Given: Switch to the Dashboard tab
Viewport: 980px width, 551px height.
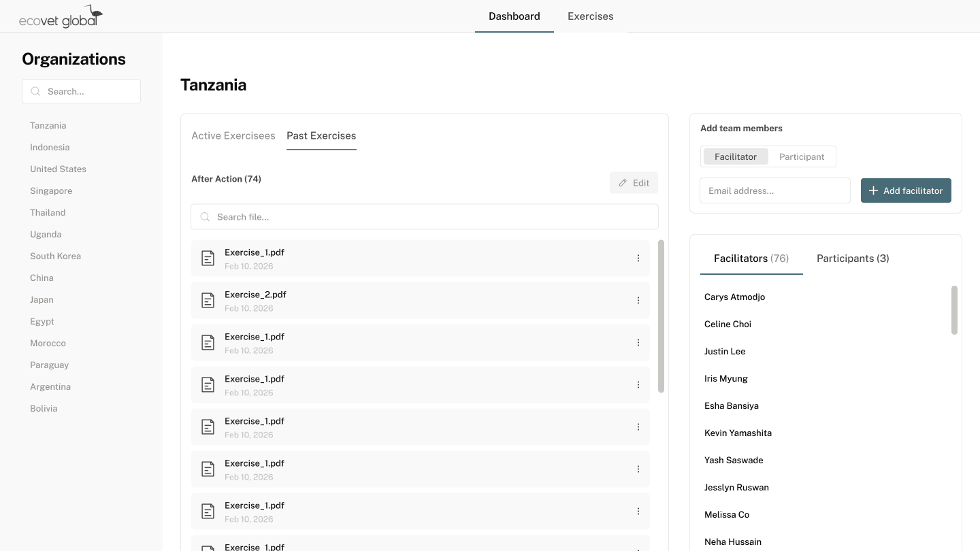Looking at the screenshot, I should tap(514, 16).
